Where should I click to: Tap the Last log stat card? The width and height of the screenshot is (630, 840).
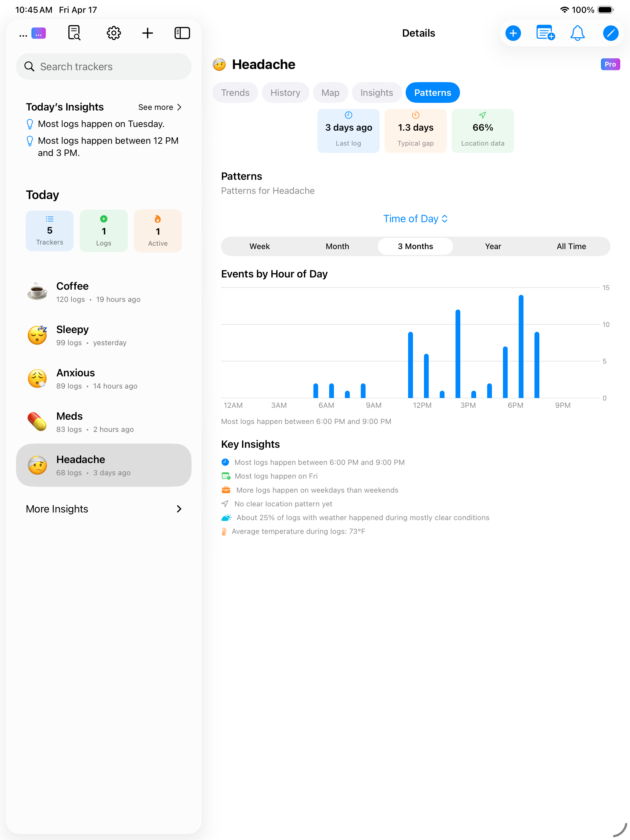(348, 131)
